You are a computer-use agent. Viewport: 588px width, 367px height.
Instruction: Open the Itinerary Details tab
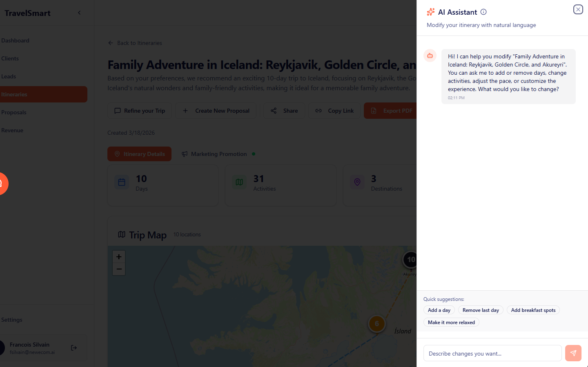coord(140,154)
